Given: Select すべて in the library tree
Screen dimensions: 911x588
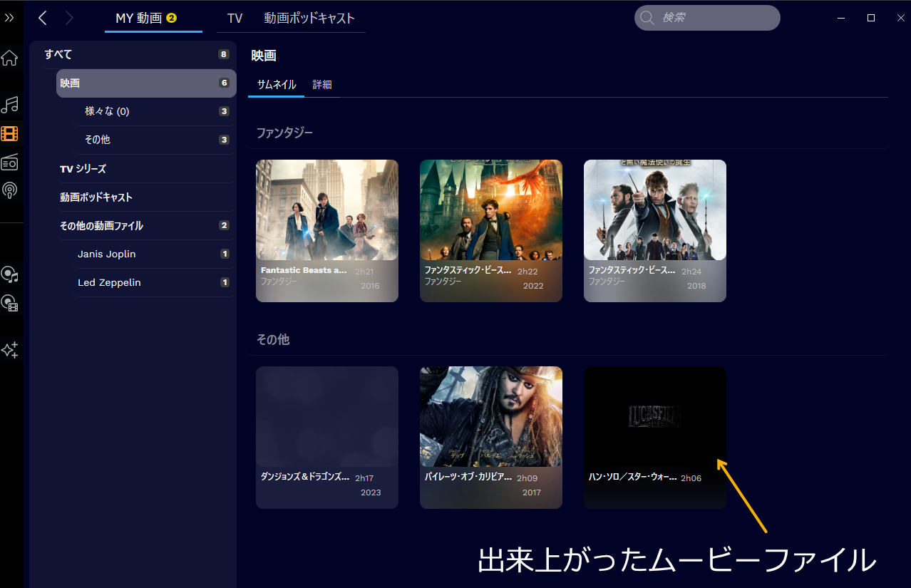Looking at the screenshot, I should [133, 55].
